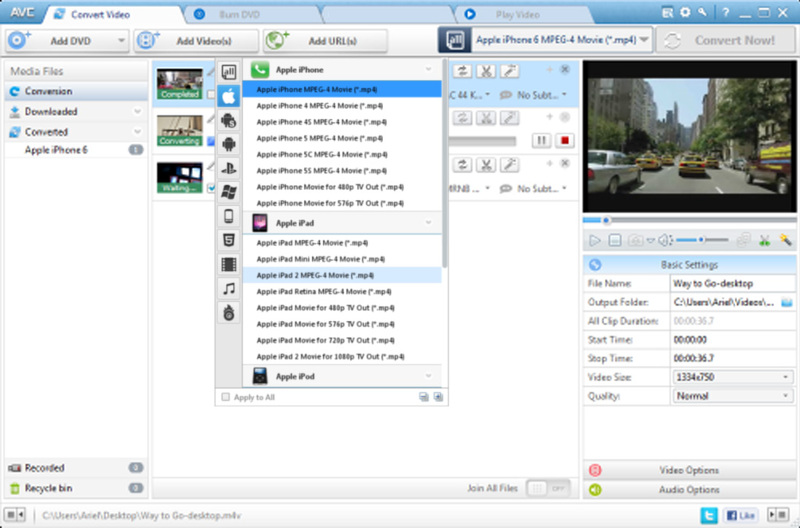Open scissors clip tool for waiting video
Screen dimensions: 800x528
click(x=486, y=164)
